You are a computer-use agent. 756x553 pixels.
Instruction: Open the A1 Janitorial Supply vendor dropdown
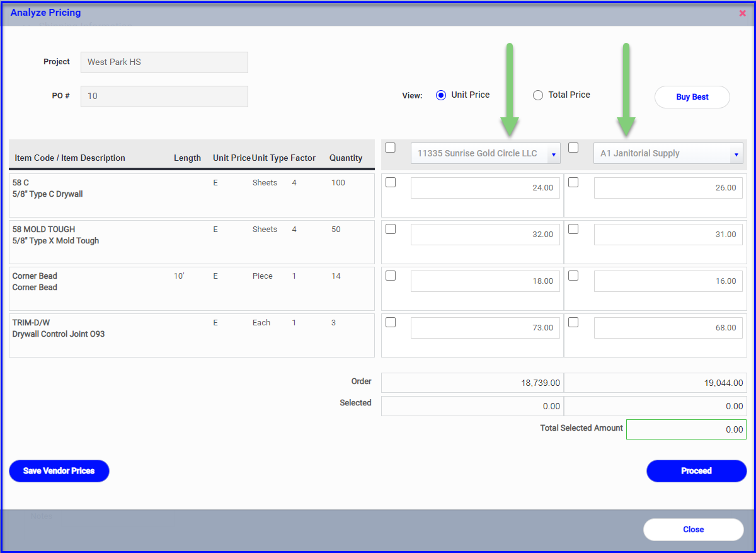click(x=668, y=153)
